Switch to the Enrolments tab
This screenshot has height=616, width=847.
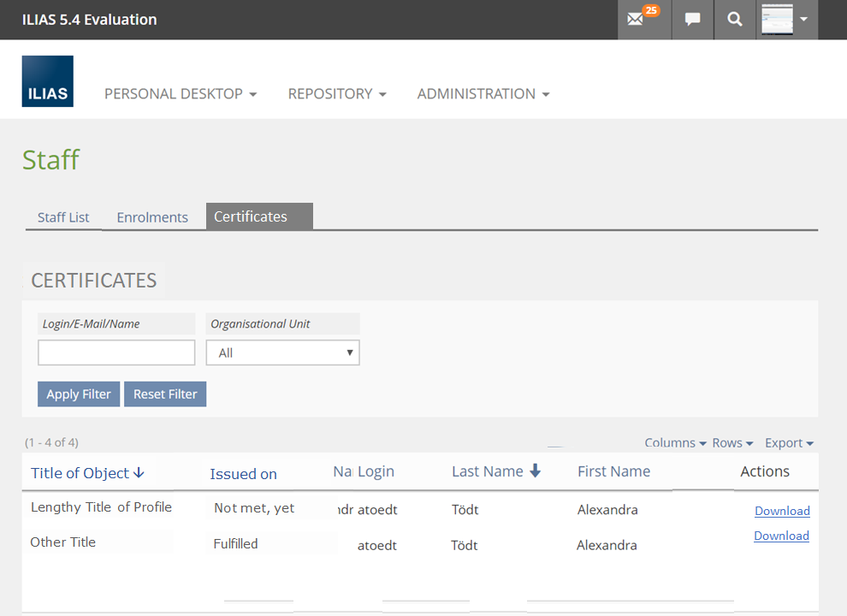(152, 217)
